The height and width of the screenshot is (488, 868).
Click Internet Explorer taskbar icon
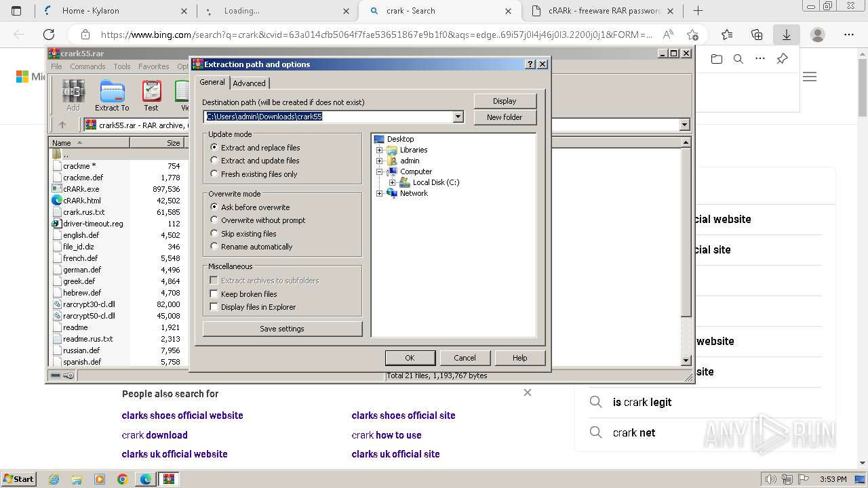(x=54, y=479)
